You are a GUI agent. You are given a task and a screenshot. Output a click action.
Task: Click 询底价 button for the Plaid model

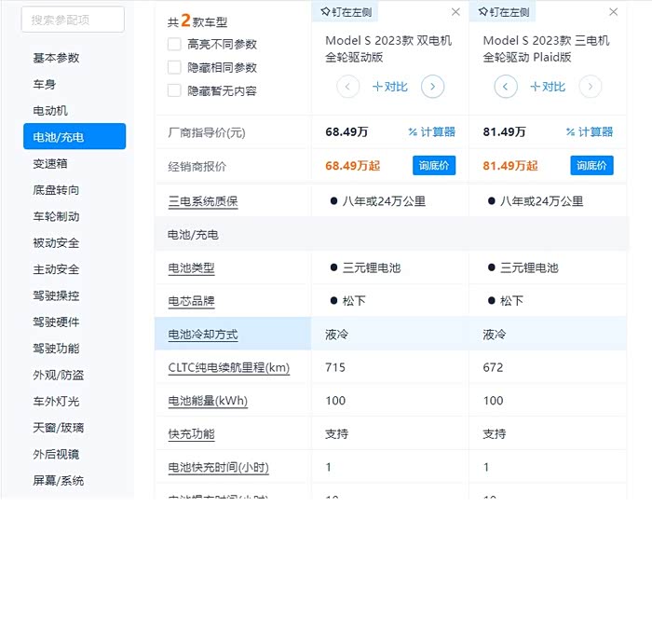pos(591,166)
